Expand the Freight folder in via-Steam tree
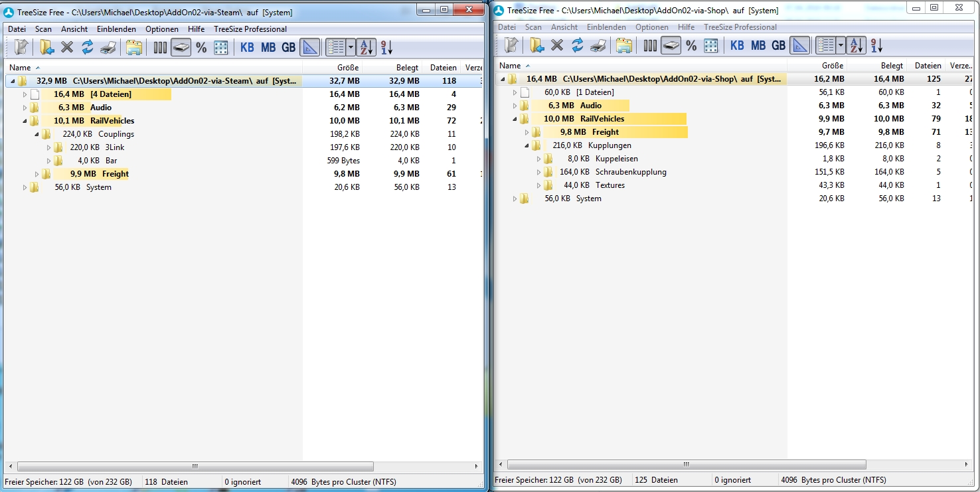 coord(37,174)
